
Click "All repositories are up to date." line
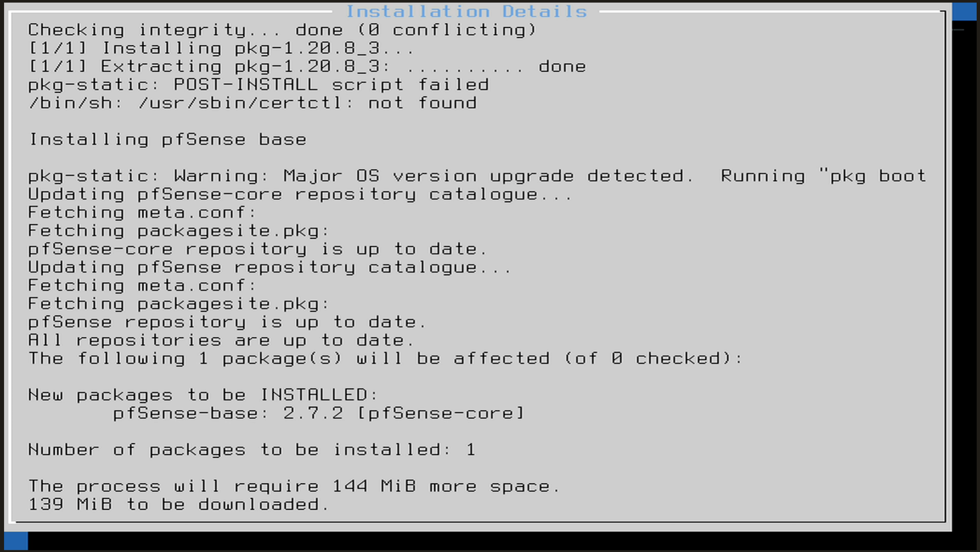coord(221,341)
